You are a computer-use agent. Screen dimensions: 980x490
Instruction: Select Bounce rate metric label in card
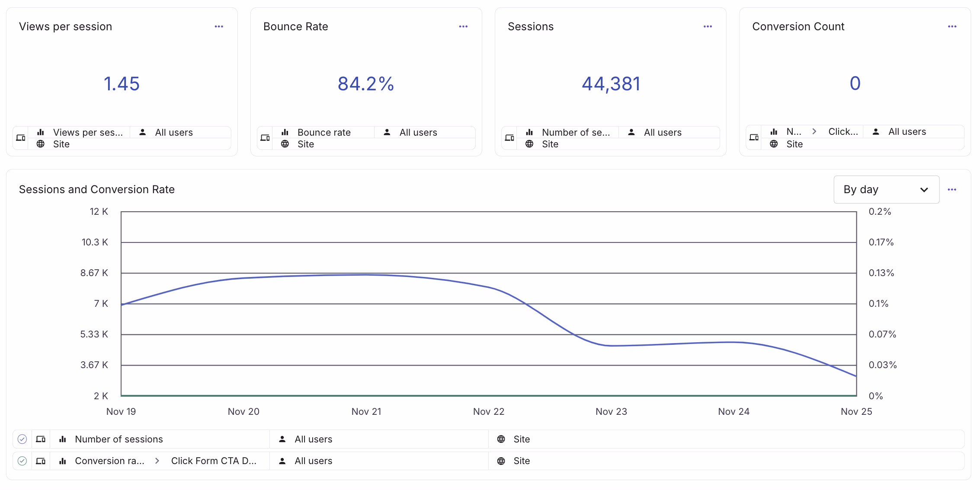point(324,132)
